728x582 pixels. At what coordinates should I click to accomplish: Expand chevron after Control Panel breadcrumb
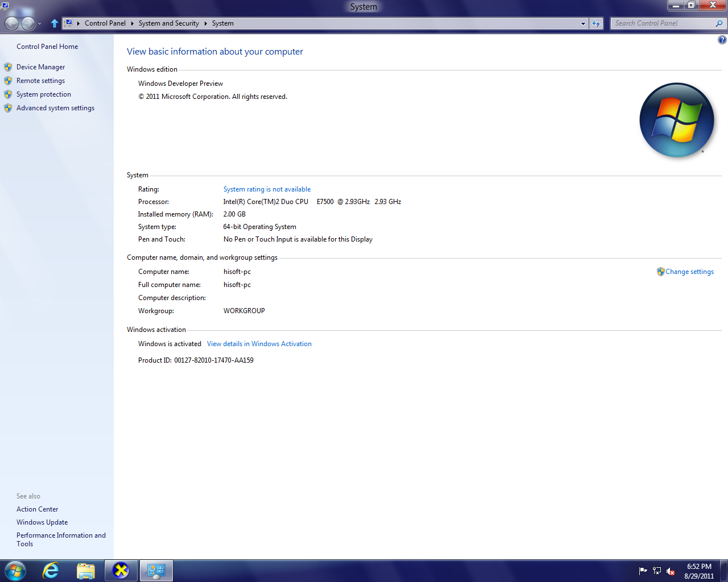pos(132,23)
